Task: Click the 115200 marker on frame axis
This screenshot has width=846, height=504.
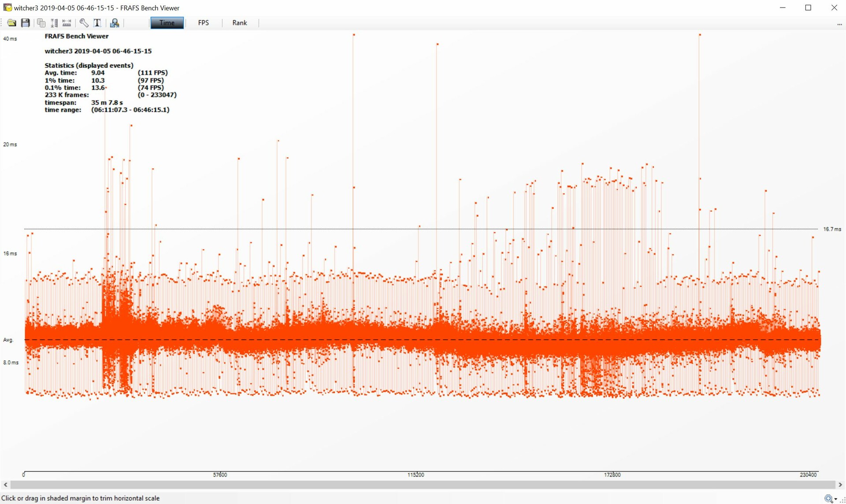Action: pos(416,475)
